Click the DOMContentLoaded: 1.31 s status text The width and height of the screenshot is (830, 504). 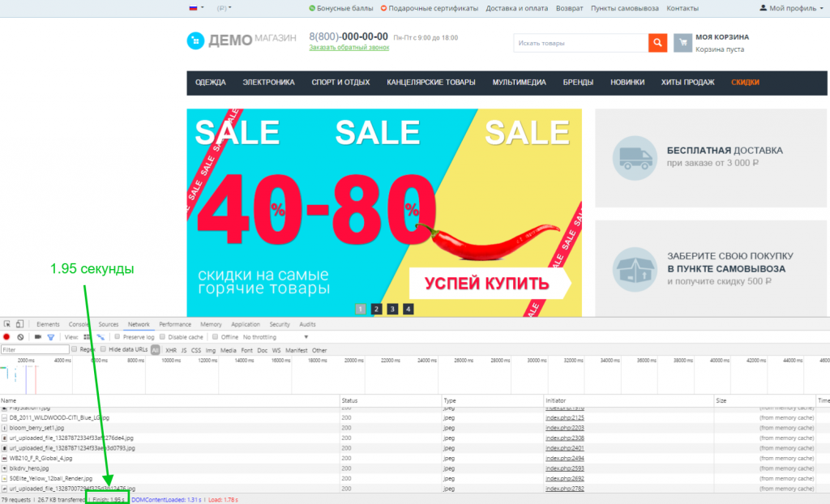pyautogui.click(x=166, y=500)
